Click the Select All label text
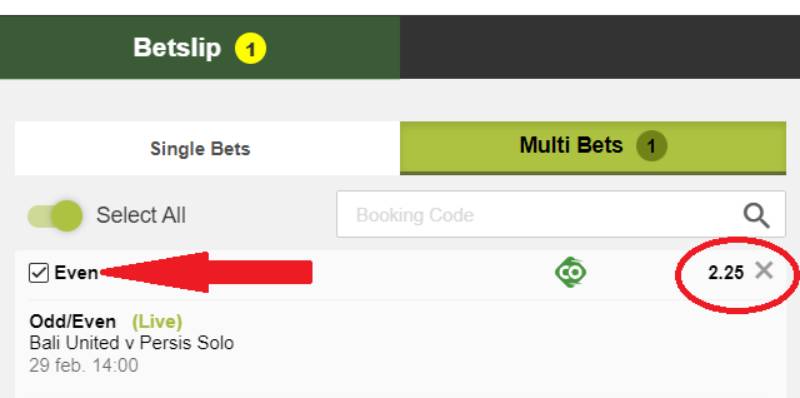The image size is (800, 398). (x=141, y=215)
